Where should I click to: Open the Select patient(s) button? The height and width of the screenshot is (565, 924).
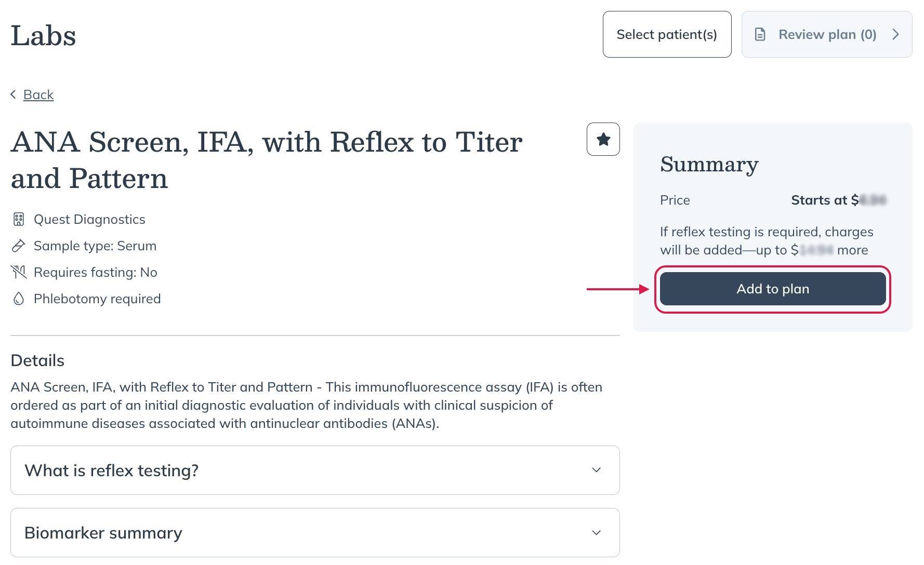(667, 34)
